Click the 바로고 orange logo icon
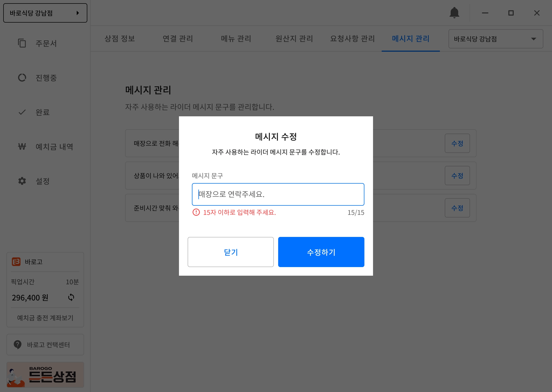The image size is (552, 392). (x=16, y=261)
